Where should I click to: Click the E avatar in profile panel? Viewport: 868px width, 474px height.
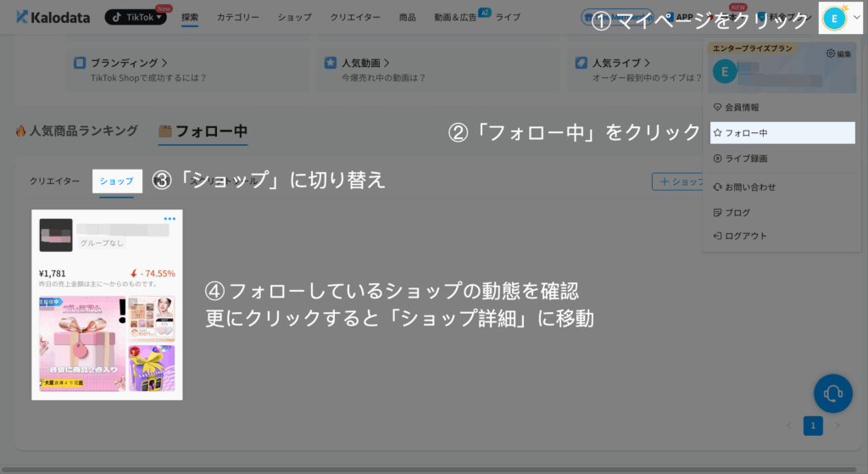click(x=725, y=71)
